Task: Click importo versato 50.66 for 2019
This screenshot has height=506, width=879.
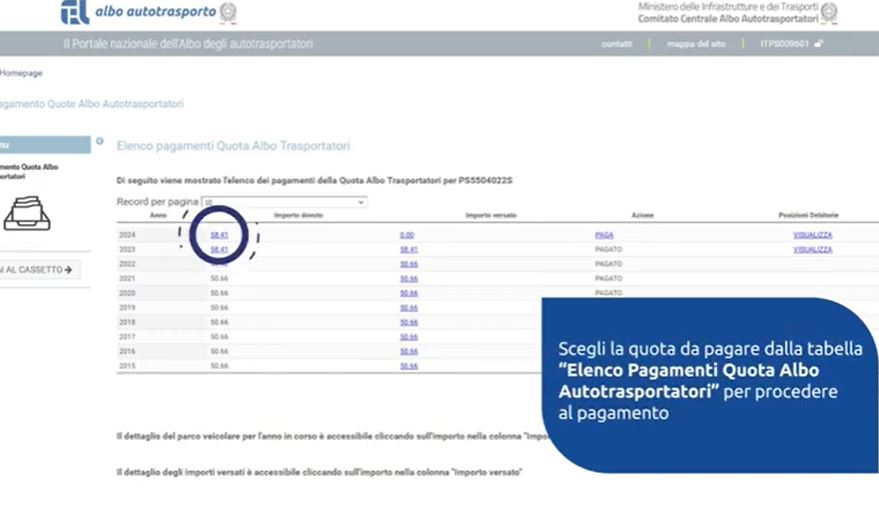Action: pyautogui.click(x=409, y=308)
